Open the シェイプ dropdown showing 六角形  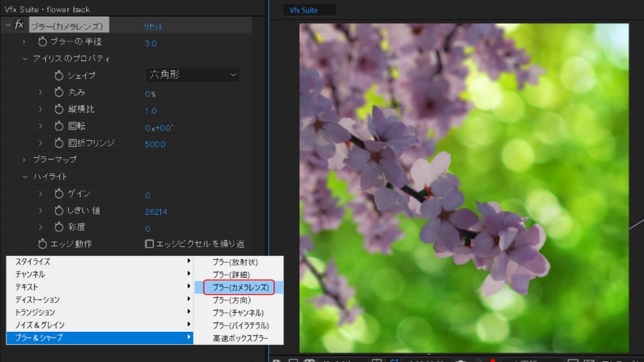point(192,75)
